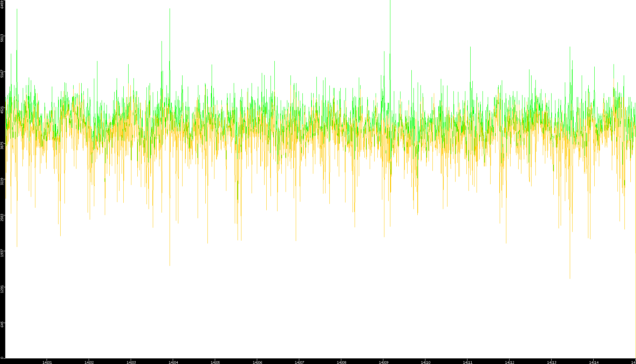
Task: Click the 5167 value axis label
Action: [x=2, y=74]
